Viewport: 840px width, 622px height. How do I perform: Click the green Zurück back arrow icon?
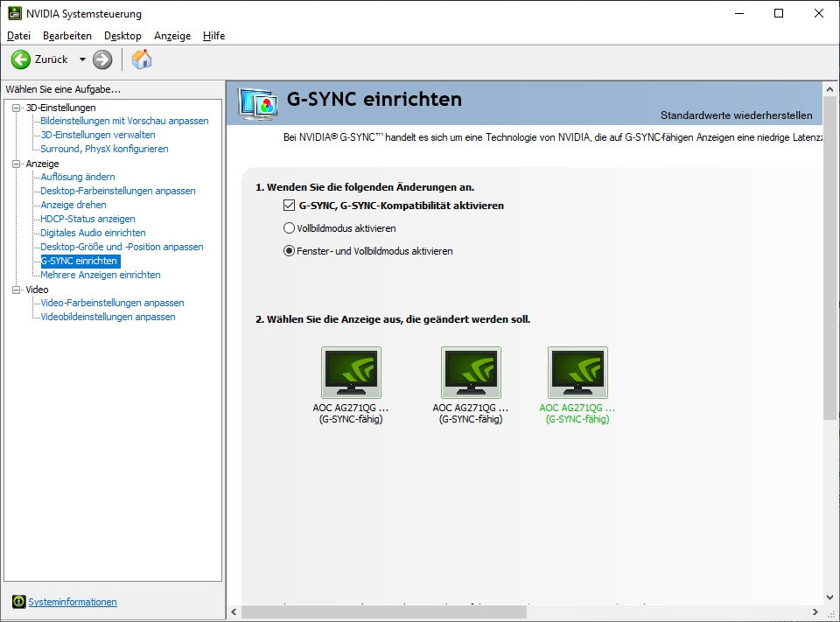(21, 59)
